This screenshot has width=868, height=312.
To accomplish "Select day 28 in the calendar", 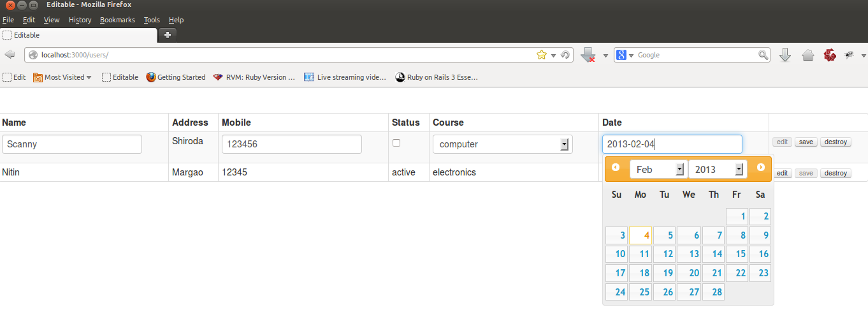I will tap(713, 292).
